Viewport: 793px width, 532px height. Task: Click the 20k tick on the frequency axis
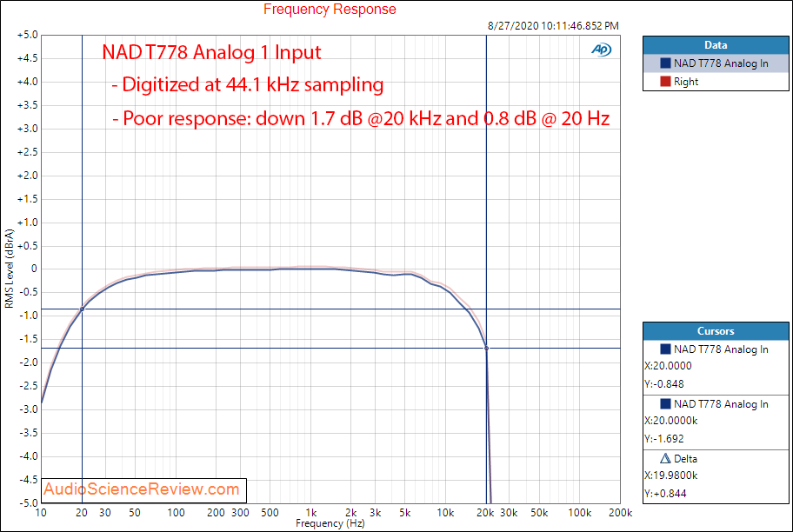pos(485,513)
